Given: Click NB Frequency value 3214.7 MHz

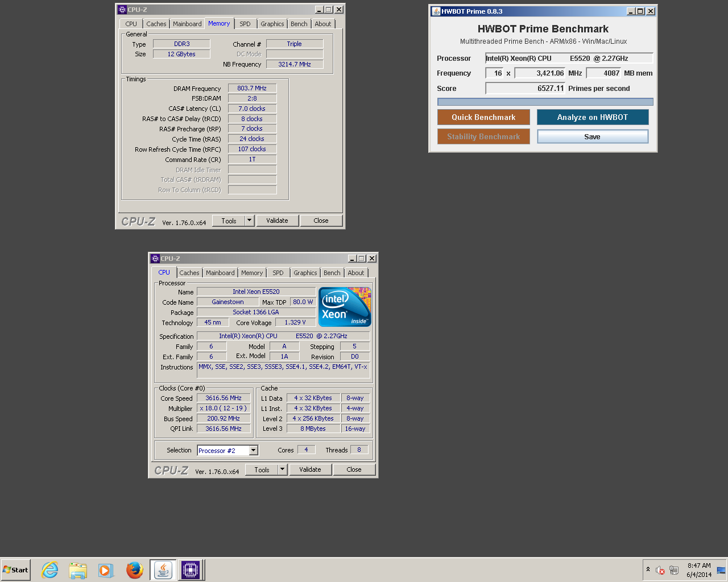Looking at the screenshot, I should [x=295, y=64].
